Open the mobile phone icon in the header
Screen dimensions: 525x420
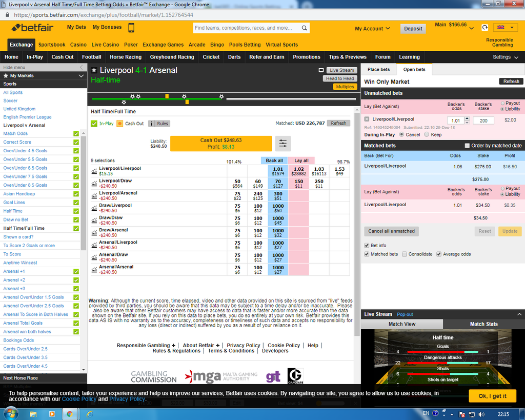tap(131, 28)
